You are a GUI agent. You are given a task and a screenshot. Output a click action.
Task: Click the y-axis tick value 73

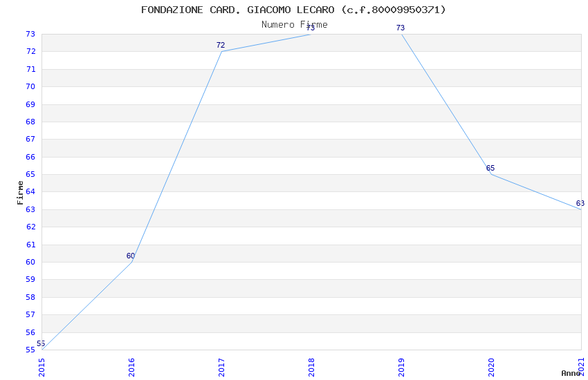pos(30,34)
